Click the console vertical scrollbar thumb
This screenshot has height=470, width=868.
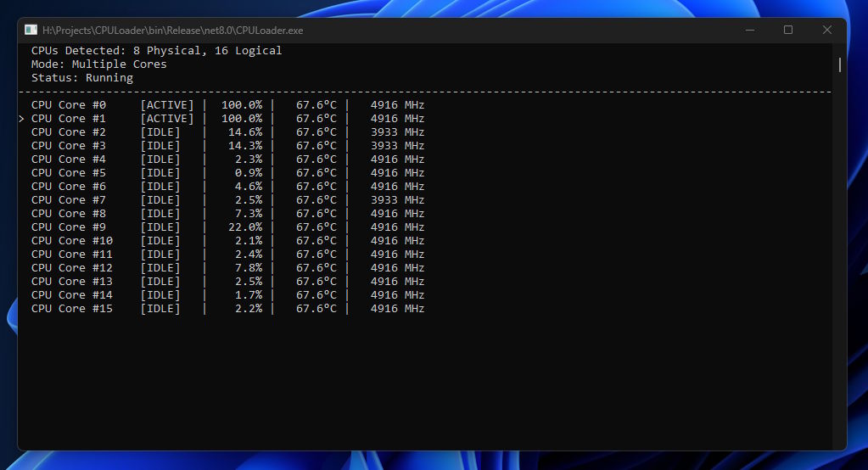pos(840,64)
